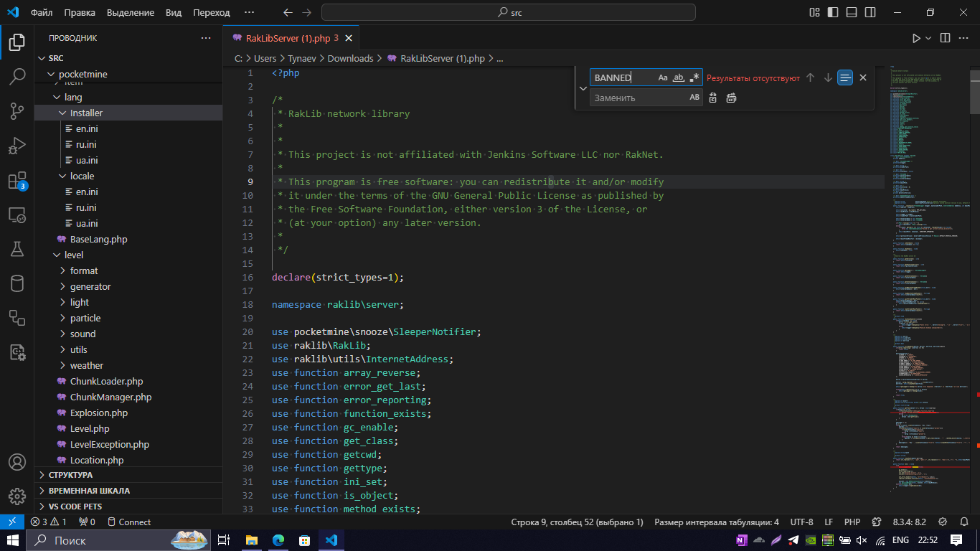This screenshot has height=551, width=980.
Task: Open the Run and Debug view
Action: point(17,146)
